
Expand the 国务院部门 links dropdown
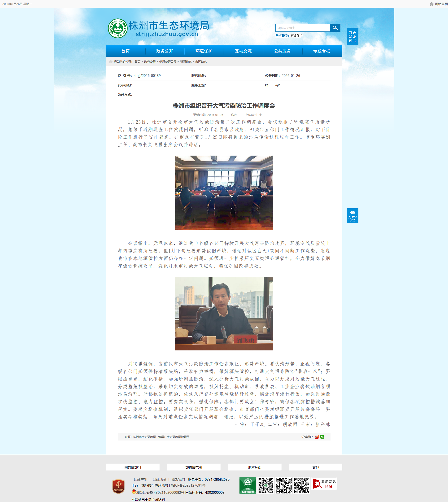coord(133,467)
